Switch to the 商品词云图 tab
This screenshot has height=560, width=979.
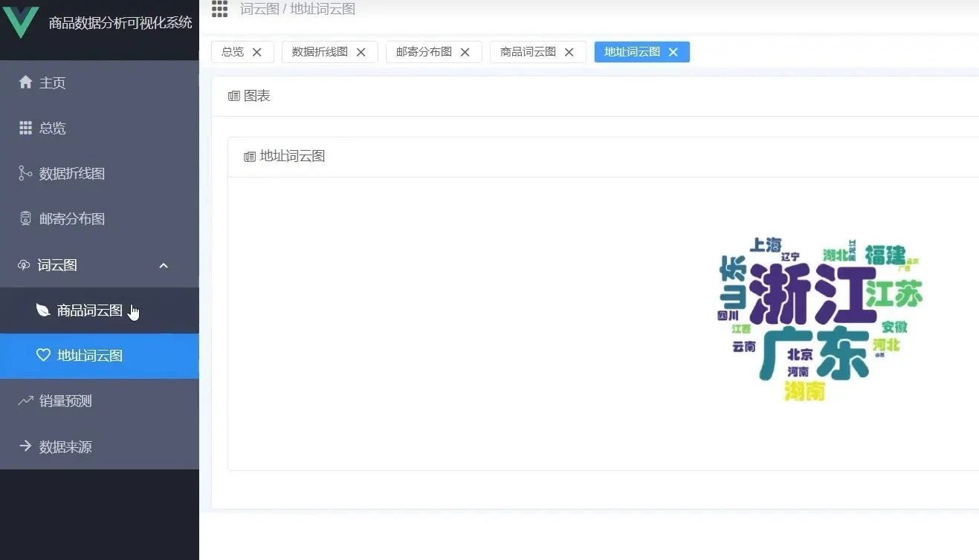[530, 52]
